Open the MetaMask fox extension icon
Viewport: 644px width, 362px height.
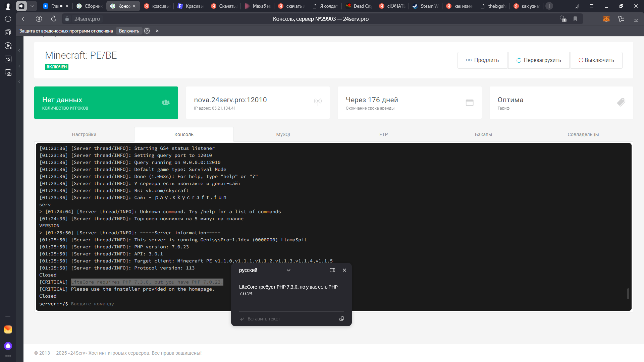pos(606,19)
